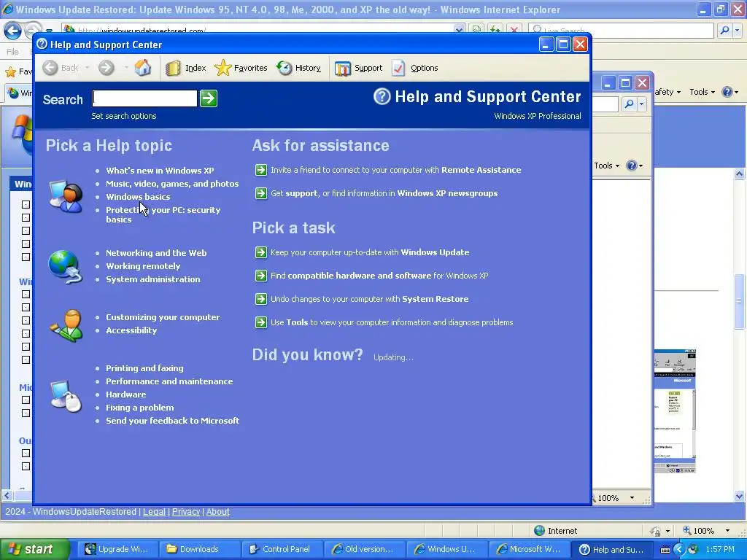This screenshot has height=560, width=747.
Task: Click the Windows Update task arrow icon
Action: pyautogui.click(x=260, y=252)
